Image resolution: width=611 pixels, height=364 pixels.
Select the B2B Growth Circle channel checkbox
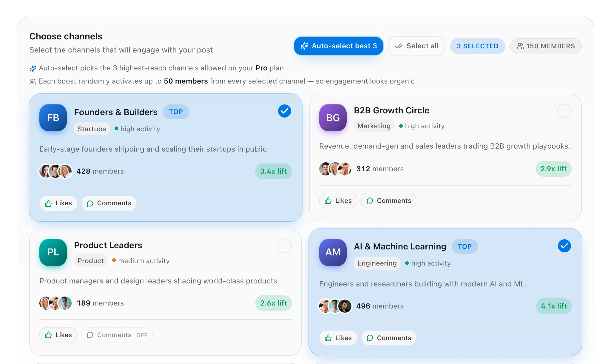tap(564, 111)
